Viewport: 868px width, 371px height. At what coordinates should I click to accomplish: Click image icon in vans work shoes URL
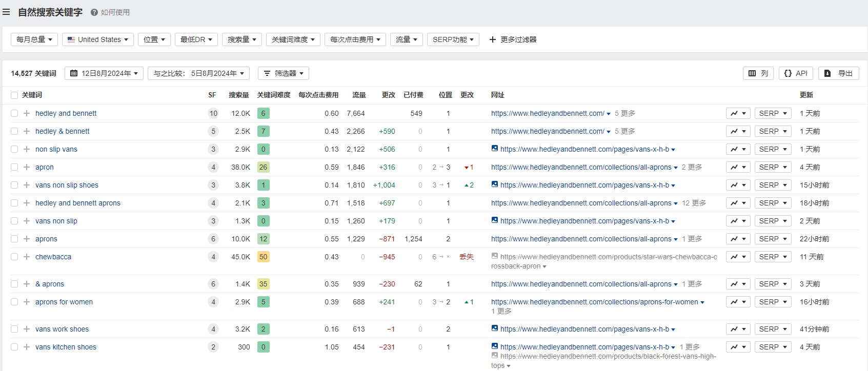pyautogui.click(x=495, y=328)
